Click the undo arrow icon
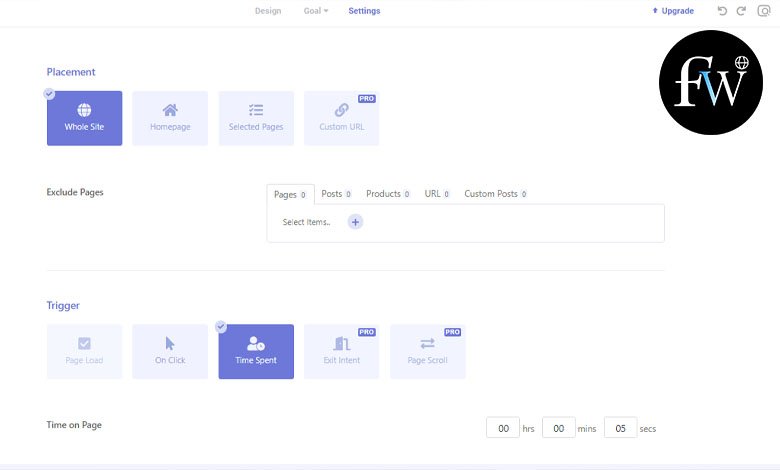Screen dimensions: 780x470 [x=722, y=11]
